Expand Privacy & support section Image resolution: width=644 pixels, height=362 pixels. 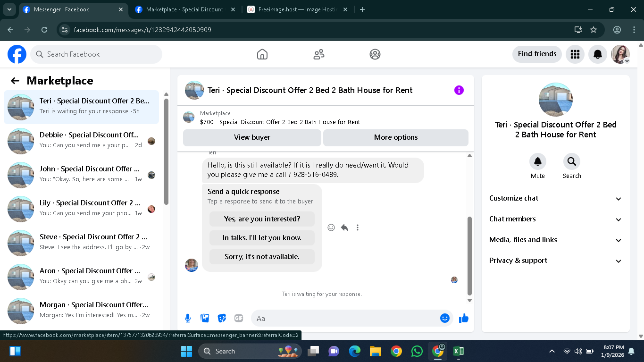click(x=556, y=261)
